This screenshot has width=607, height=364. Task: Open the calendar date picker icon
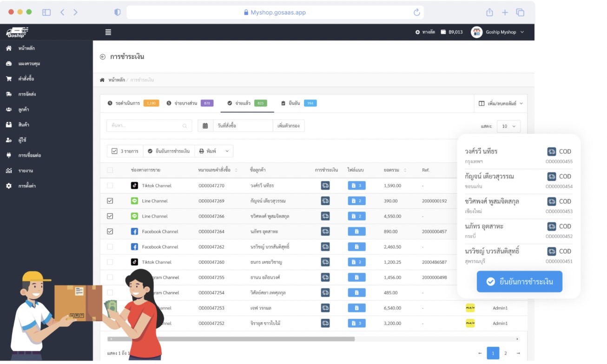coord(205,126)
